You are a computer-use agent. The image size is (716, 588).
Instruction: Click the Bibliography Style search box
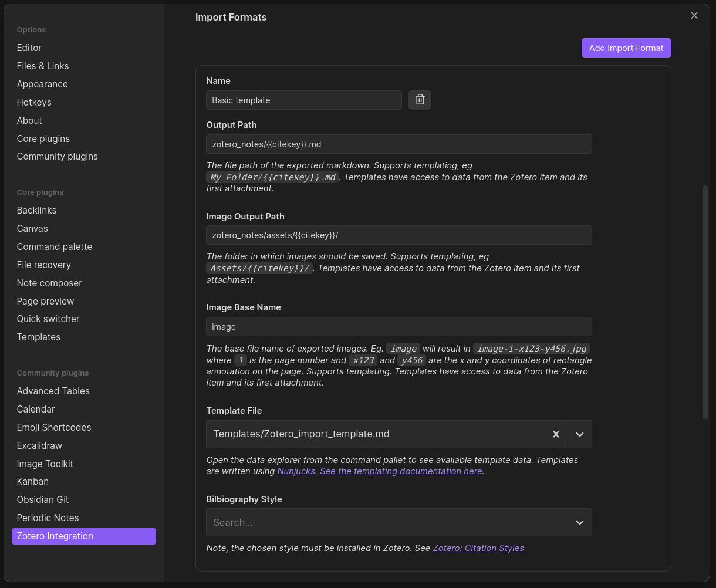(x=386, y=522)
